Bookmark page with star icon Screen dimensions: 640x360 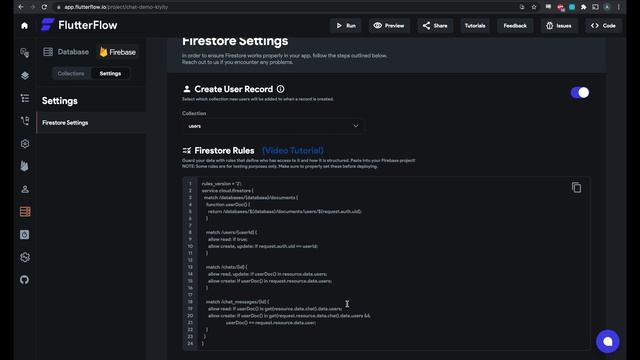click(x=534, y=7)
